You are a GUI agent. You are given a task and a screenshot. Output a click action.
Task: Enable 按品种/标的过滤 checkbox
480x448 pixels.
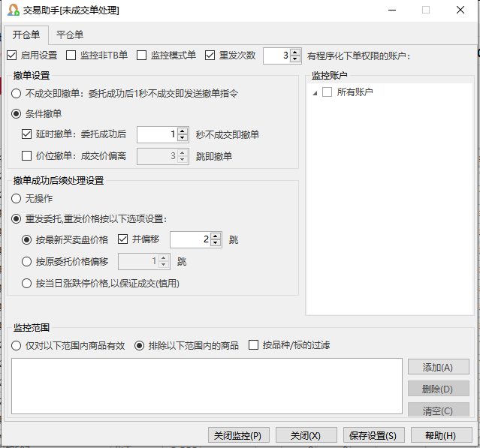point(253,345)
